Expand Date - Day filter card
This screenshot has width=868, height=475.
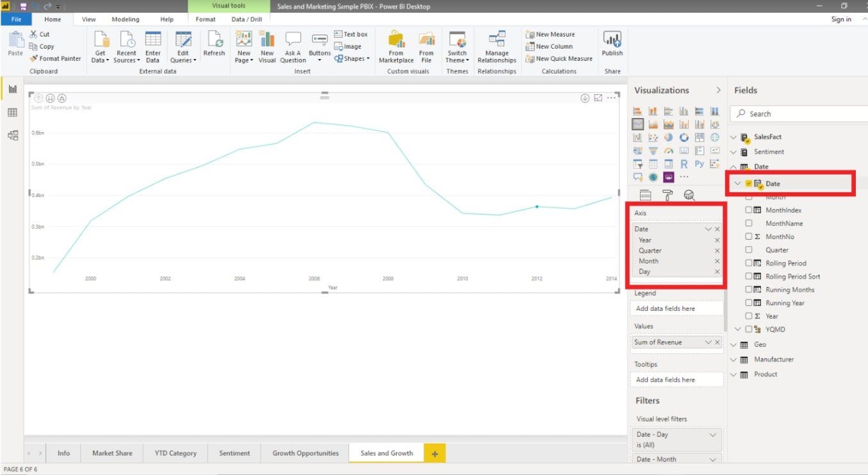point(713,435)
